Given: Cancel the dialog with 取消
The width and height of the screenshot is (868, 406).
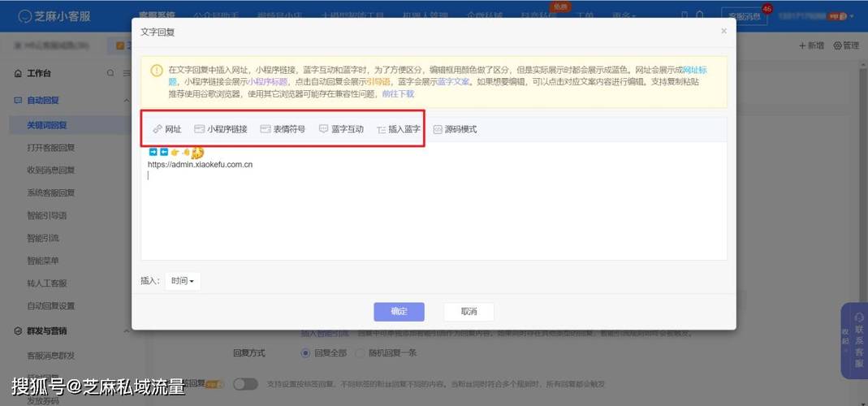Looking at the screenshot, I should click(x=469, y=311).
